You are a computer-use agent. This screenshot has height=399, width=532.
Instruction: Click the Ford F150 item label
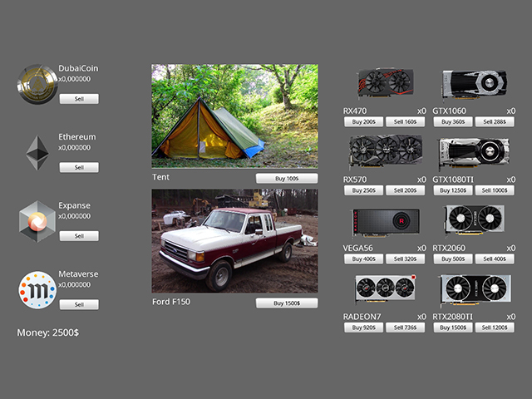[x=171, y=302]
